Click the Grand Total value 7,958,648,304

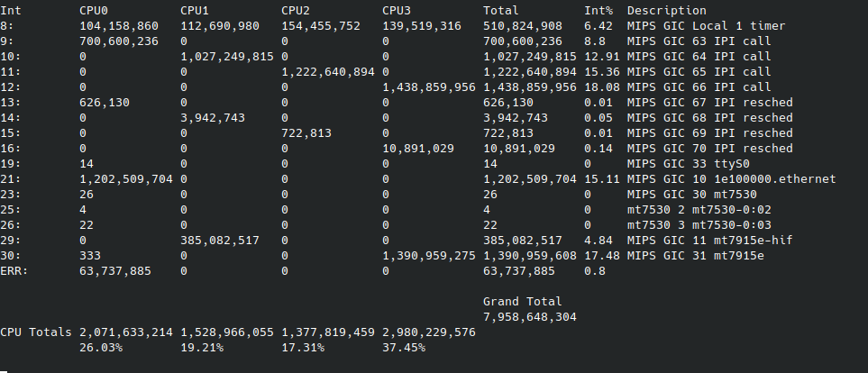(530, 317)
